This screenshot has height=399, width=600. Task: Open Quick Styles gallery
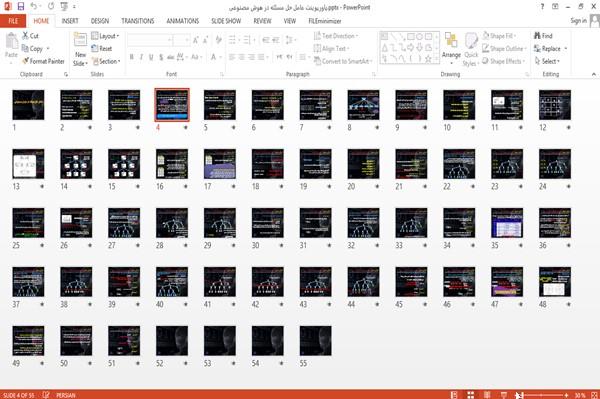point(471,50)
